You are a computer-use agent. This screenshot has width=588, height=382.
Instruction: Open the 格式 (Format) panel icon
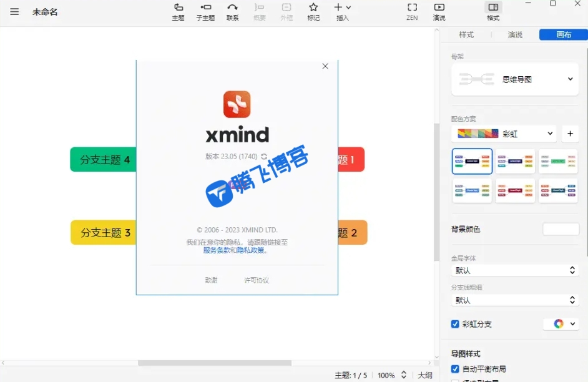[492, 9]
